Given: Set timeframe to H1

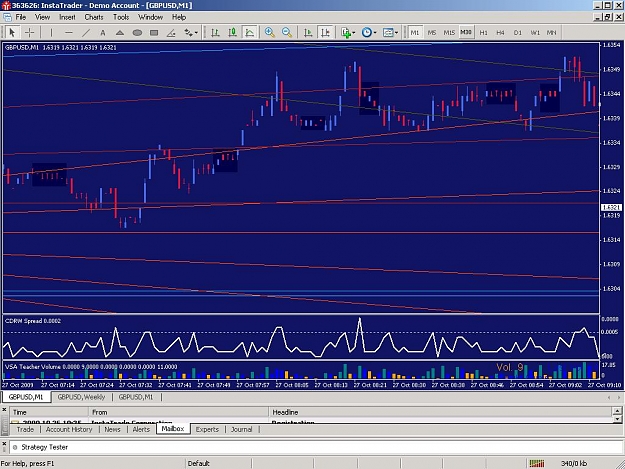Looking at the screenshot, I should (483, 33).
